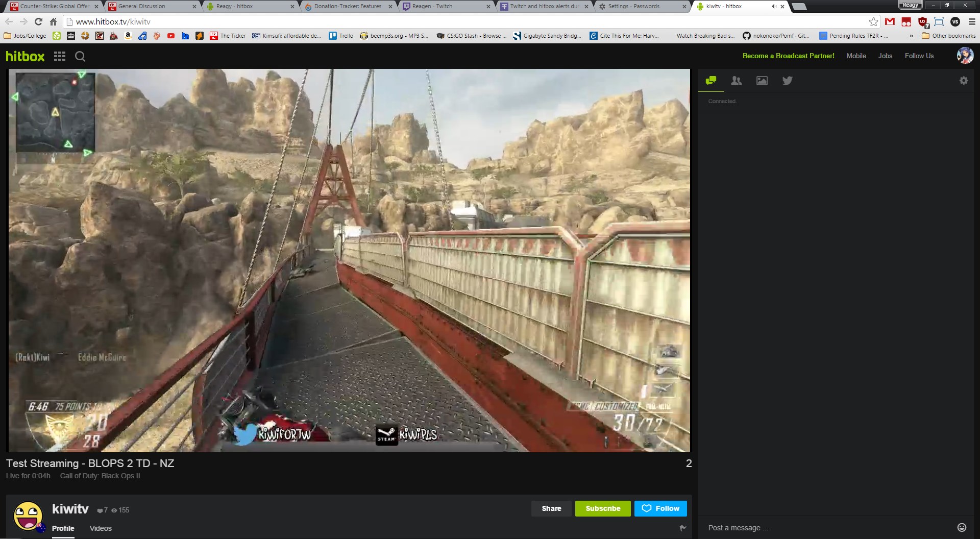This screenshot has height=539, width=980.
Task: Bookmark this page with the star
Action: pyautogui.click(x=873, y=21)
